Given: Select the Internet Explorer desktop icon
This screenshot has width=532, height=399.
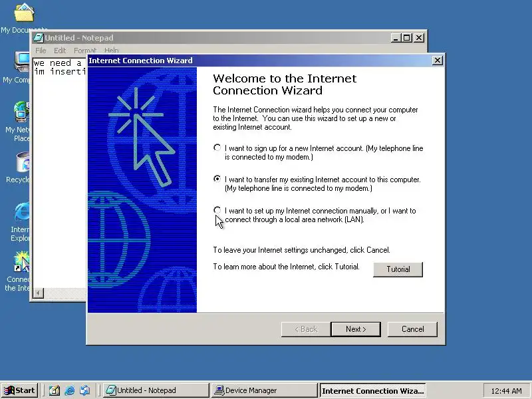Looking at the screenshot, I should click(x=20, y=222).
